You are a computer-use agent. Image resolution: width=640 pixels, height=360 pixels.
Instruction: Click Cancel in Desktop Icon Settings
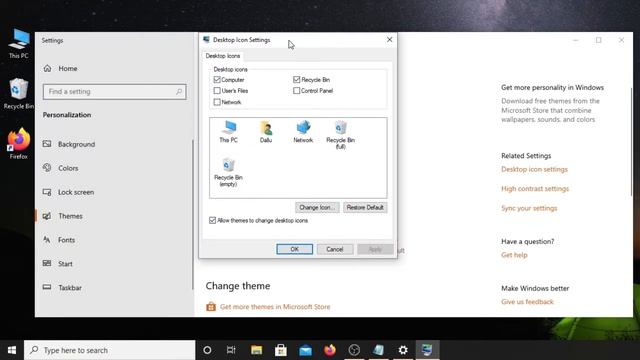tap(335, 249)
